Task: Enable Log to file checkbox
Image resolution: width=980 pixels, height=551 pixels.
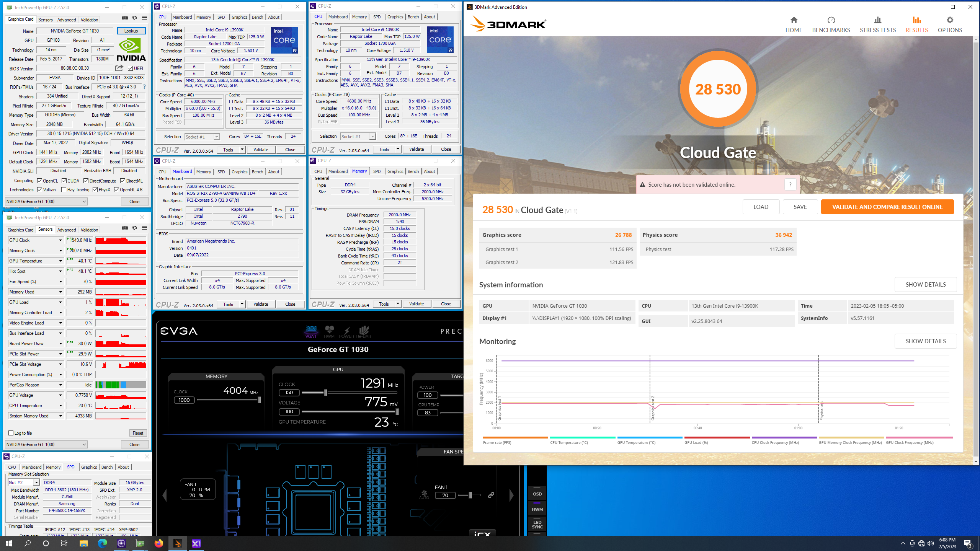Action: click(11, 433)
